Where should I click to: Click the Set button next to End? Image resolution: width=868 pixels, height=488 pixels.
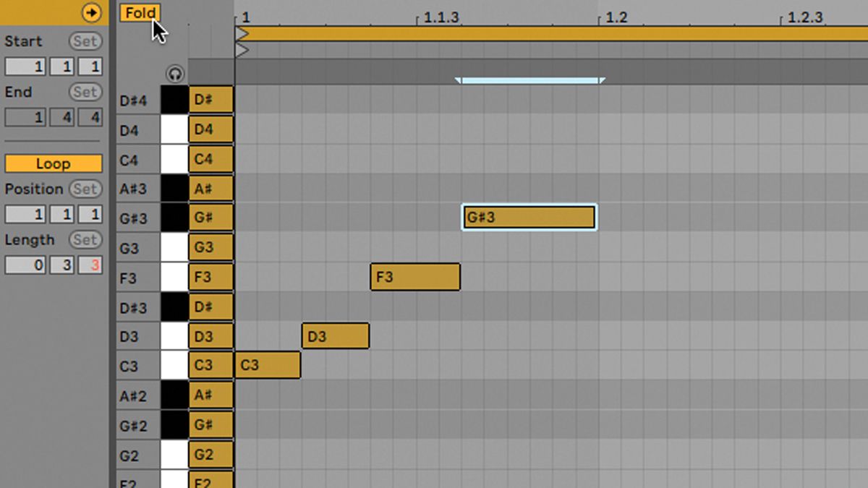click(85, 92)
